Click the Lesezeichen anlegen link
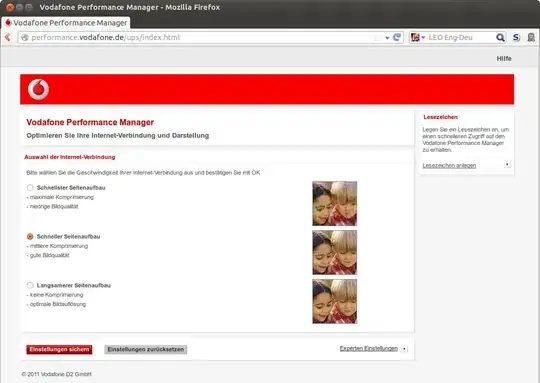 pyautogui.click(x=449, y=166)
